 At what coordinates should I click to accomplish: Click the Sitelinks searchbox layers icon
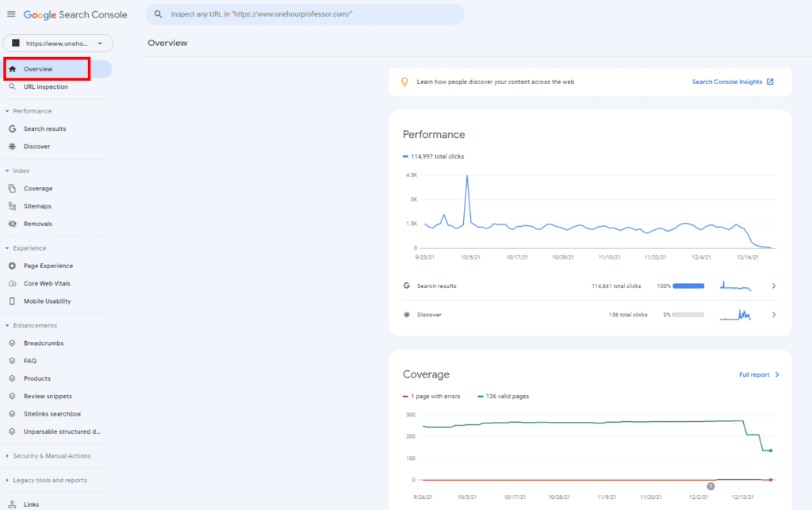[13, 414]
